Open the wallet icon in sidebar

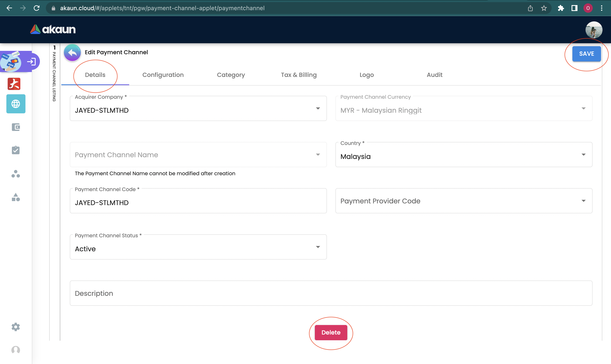[x=16, y=127]
